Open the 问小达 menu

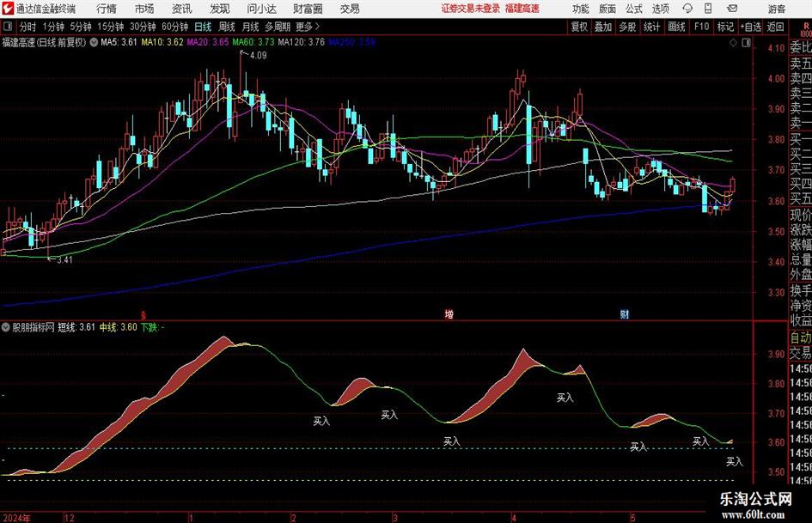point(261,9)
